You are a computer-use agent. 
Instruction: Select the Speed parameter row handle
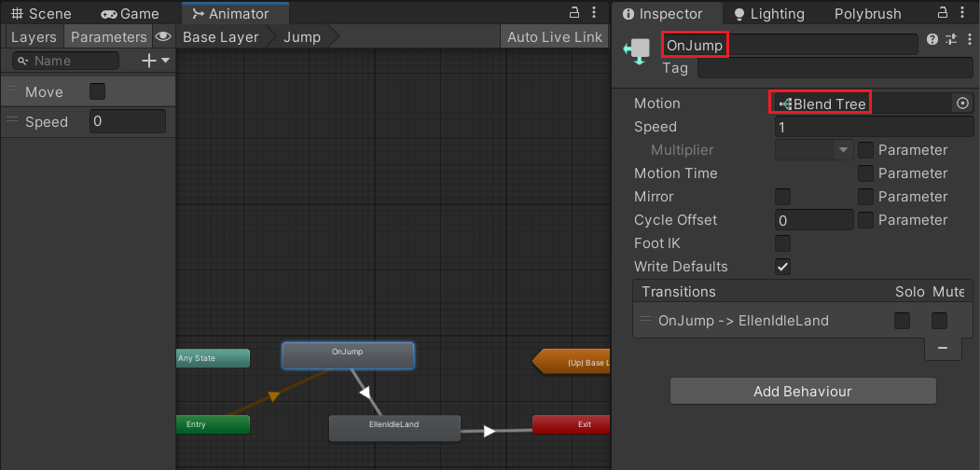[12, 121]
